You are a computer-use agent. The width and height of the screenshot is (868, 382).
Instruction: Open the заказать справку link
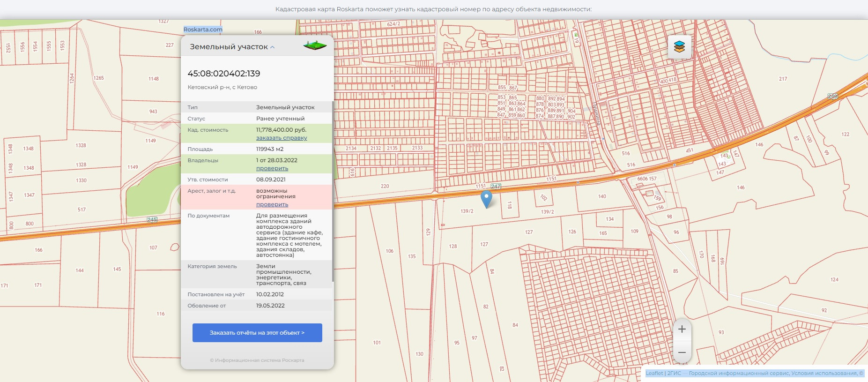[x=282, y=138]
